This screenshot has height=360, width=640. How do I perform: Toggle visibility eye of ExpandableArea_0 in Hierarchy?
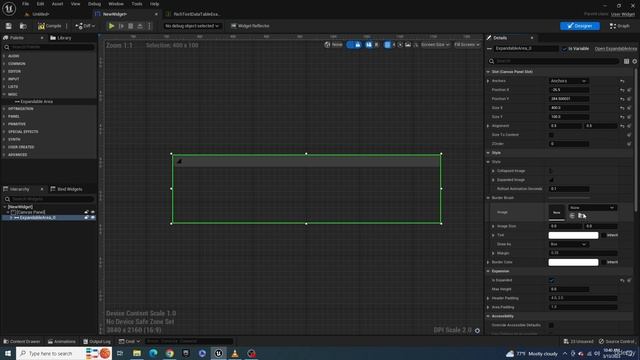point(93,218)
